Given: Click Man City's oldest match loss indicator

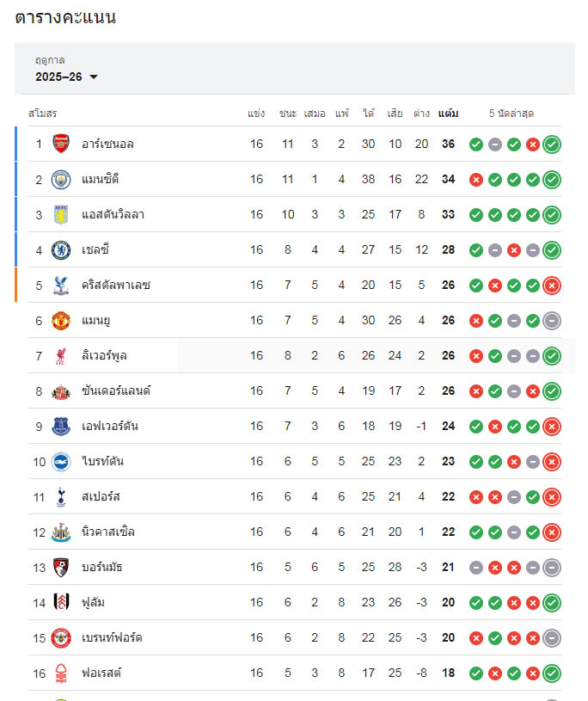Looking at the screenshot, I should pos(475,179).
